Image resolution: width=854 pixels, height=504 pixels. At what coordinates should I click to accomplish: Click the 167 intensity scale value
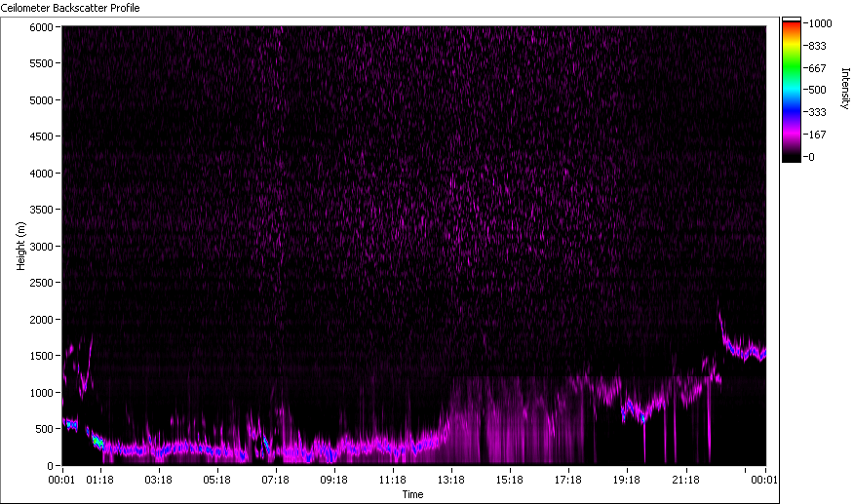click(x=818, y=135)
